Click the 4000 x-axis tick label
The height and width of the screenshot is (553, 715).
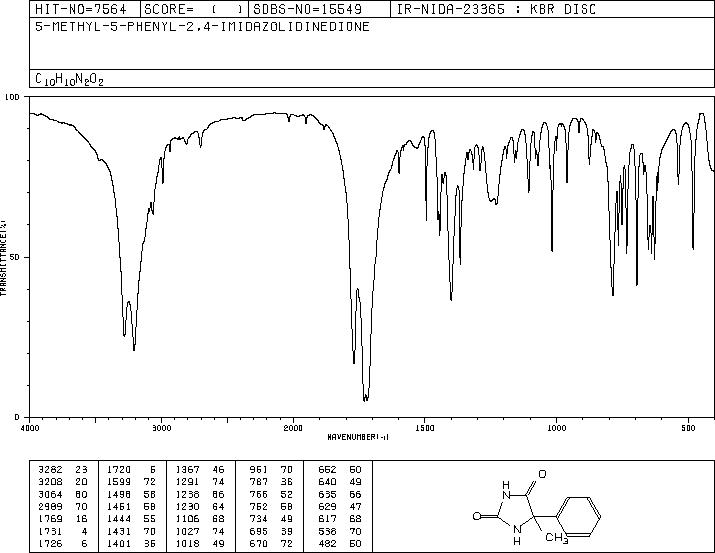point(29,428)
